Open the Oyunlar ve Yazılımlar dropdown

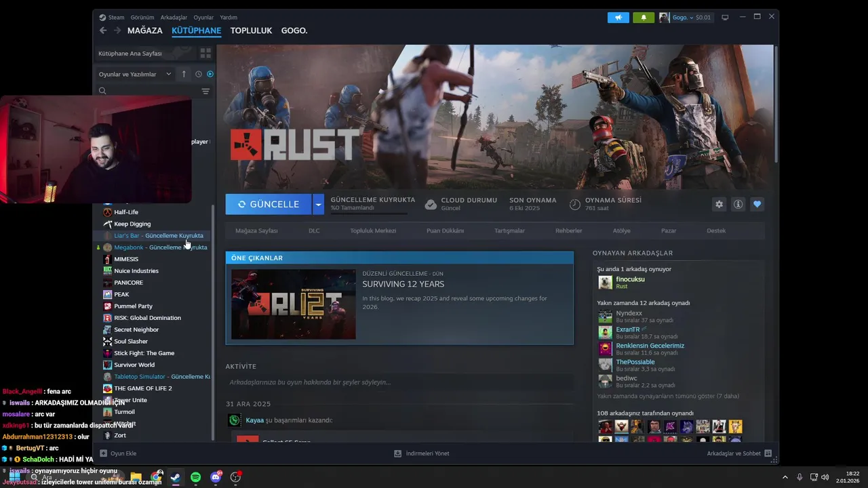pos(135,74)
